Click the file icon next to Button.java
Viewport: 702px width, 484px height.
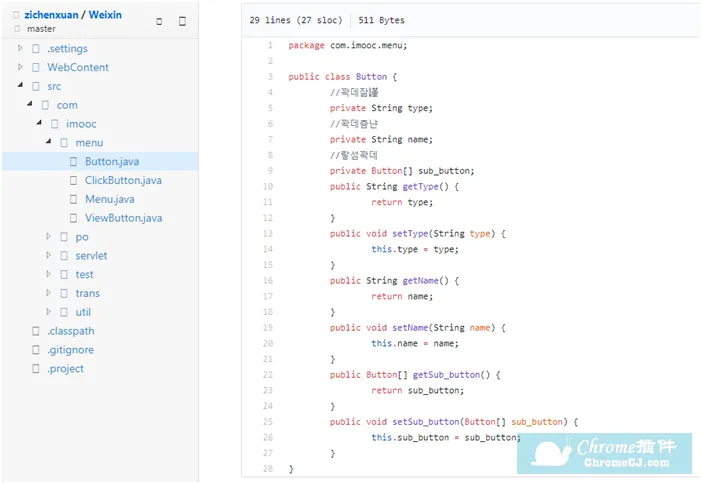tap(73, 161)
